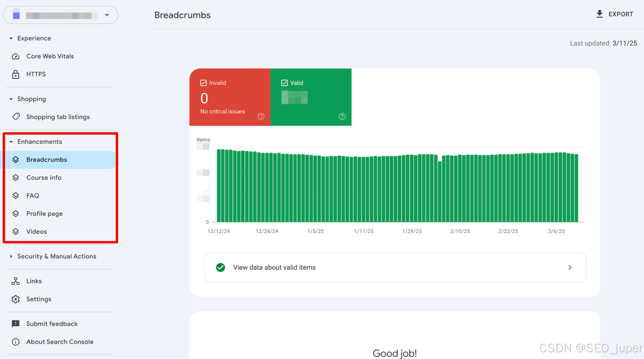The height and width of the screenshot is (359, 644).
Task: Click the Last updated 3/11/25 text
Action: (x=603, y=43)
